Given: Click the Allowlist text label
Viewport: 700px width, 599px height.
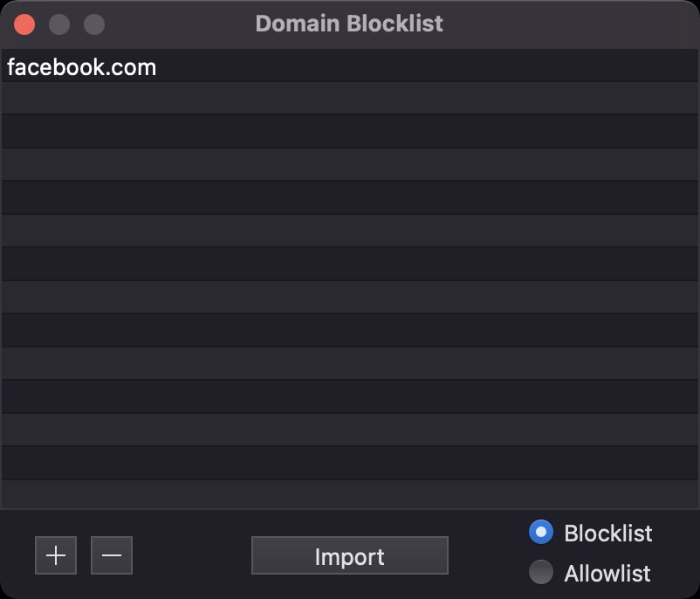Looking at the screenshot, I should point(607,574).
